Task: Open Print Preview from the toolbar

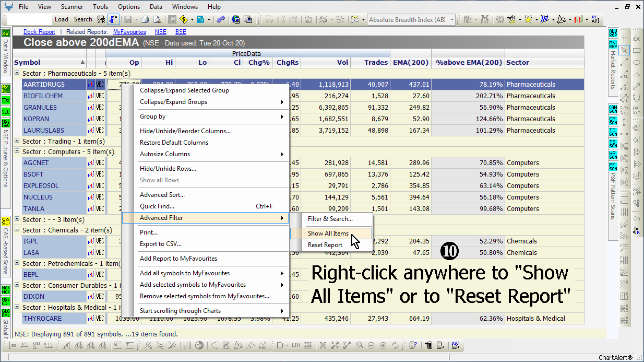Action: [156, 19]
